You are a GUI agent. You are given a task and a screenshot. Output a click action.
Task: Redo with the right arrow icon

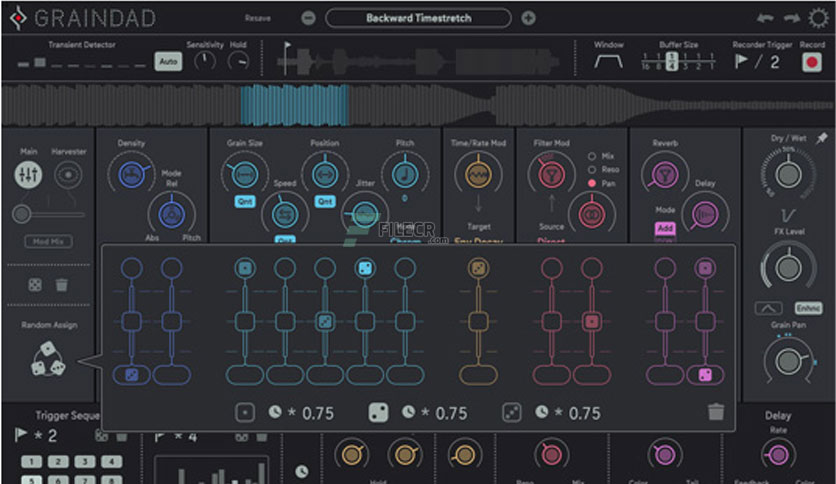point(792,18)
